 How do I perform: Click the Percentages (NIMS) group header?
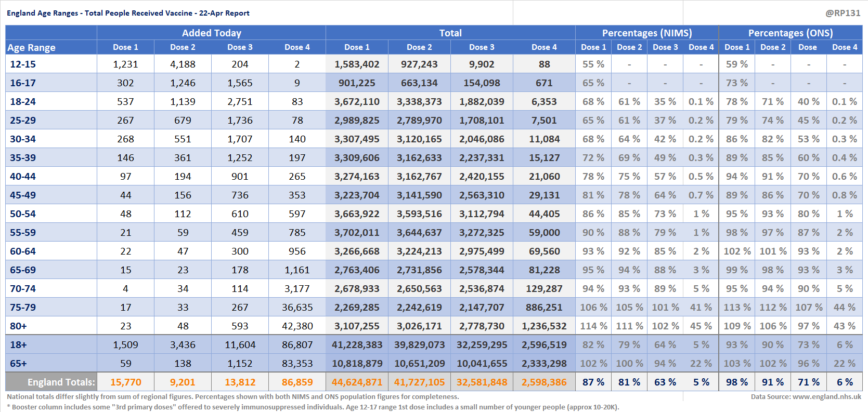646,33
